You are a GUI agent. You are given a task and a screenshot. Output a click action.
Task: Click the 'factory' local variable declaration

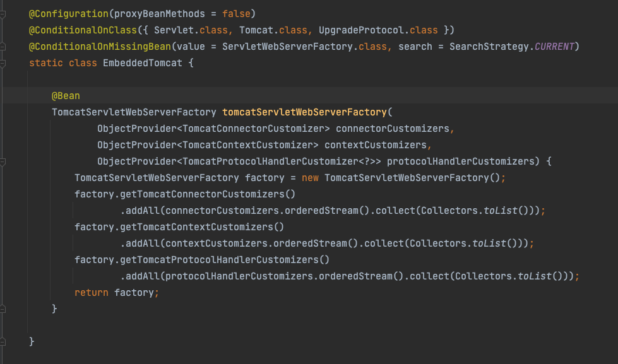pos(264,178)
